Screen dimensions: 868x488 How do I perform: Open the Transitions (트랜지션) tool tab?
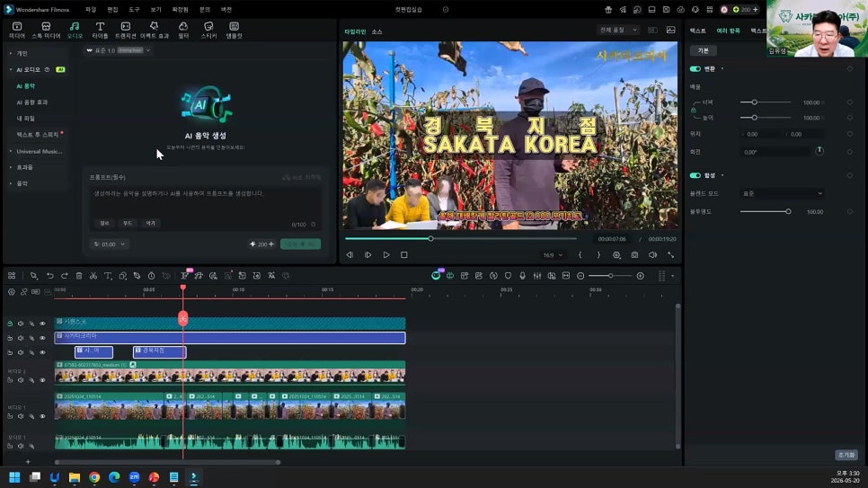[125, 30]
